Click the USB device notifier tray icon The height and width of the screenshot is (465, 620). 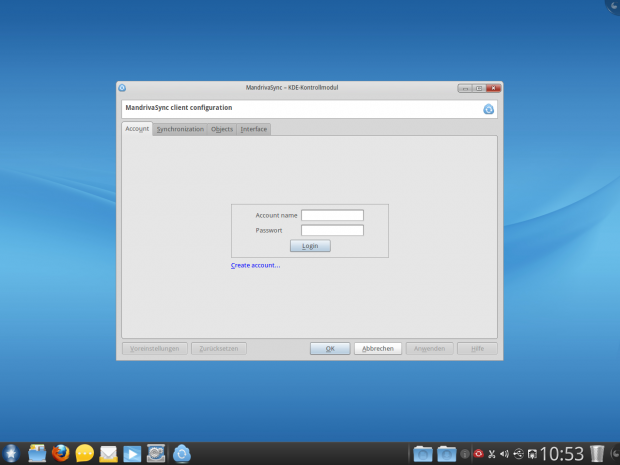point(518,454)
